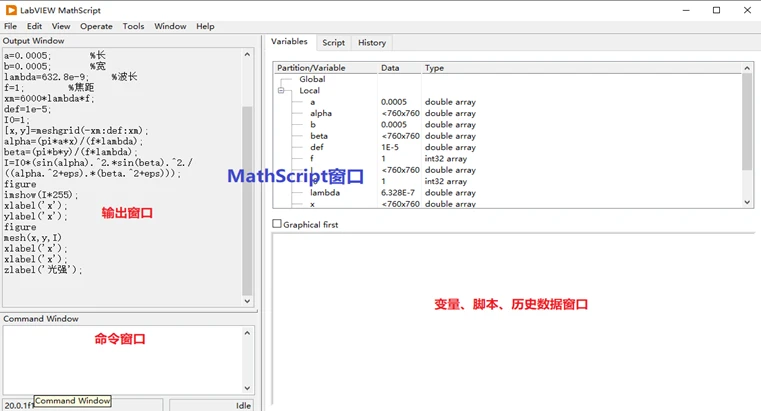Click the Output Window vertical scrollbar thumb
Viewport: 761px width, 411px height.
coord(247,200)
